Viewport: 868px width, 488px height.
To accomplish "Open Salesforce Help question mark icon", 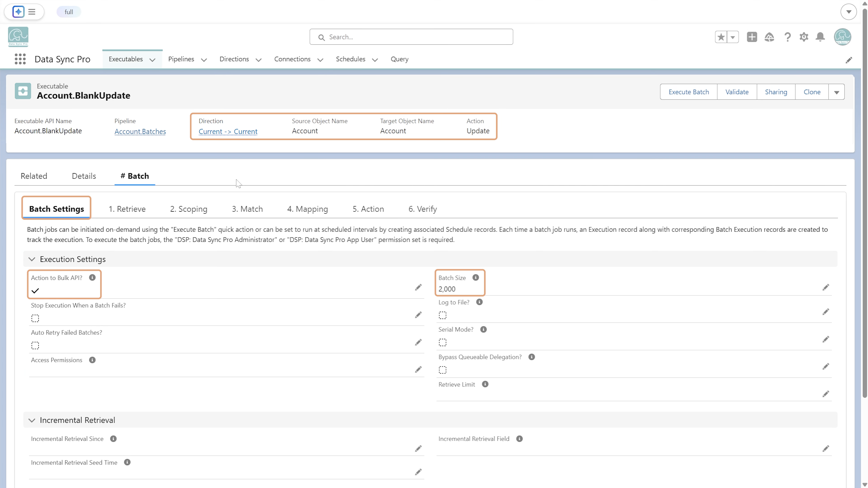I will coord(787,37).
